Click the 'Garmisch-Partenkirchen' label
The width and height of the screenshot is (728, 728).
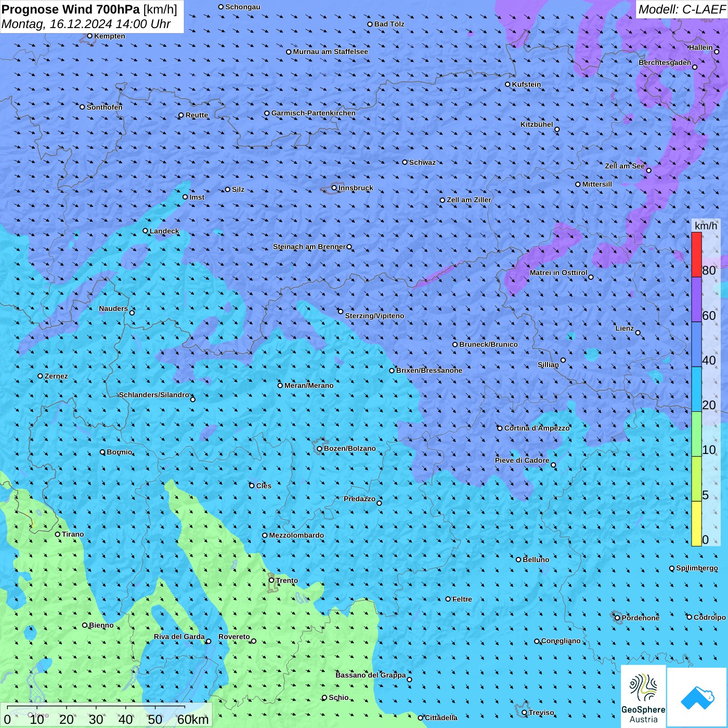(x=314, y=113)
